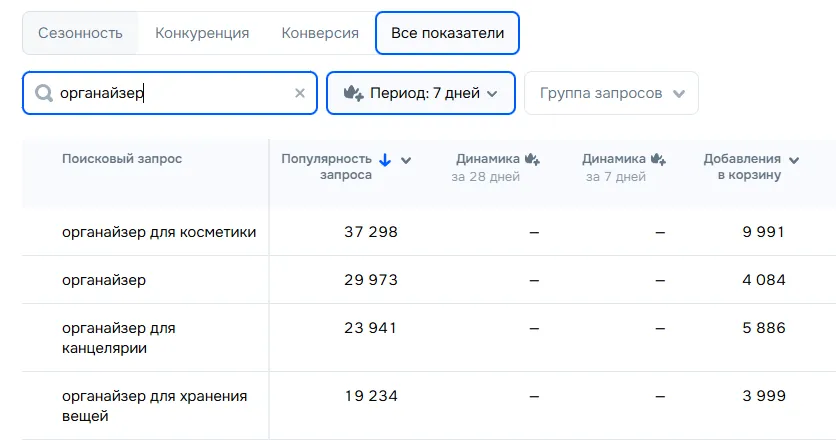
Task: Click the plain органайзер query row
Action: click(104, 280)
